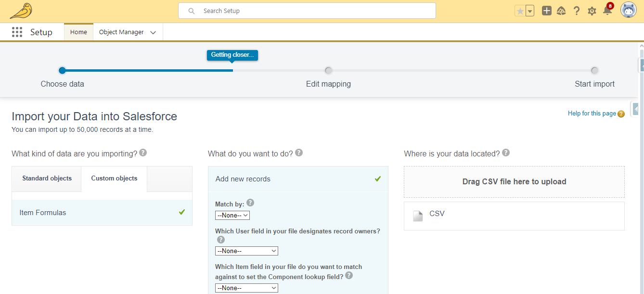Open the record owners User field dropdown
The width and height of the screenshot is (644, 294).
click(246, 251)
